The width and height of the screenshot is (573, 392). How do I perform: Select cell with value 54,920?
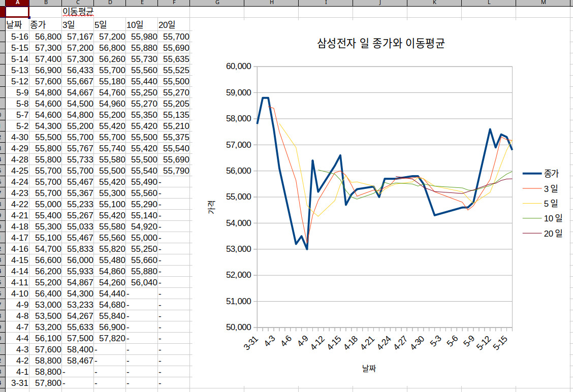142,226
